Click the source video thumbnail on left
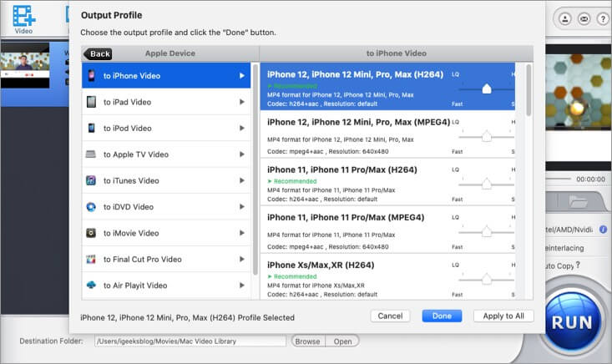This screenshot has width=612, height=364. coord(25,67)
